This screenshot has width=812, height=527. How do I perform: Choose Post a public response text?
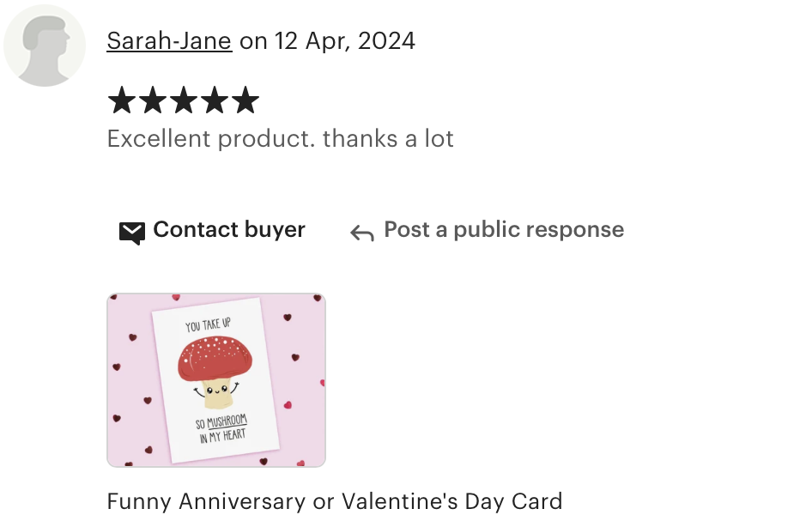click(x=504, y=229)
